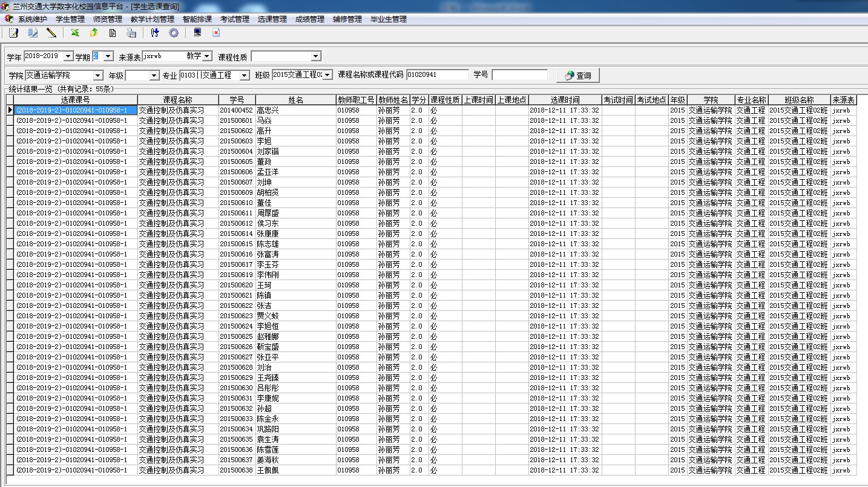The image size is (868, 487).
Task: Open the 学生管理 menu
Action: [x=70, y=19]
